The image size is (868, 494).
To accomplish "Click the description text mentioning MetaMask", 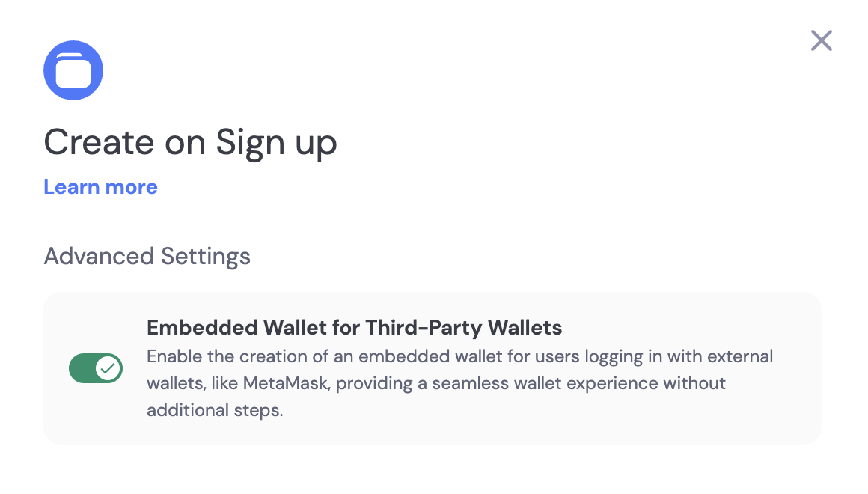I will tap(459, 383).
